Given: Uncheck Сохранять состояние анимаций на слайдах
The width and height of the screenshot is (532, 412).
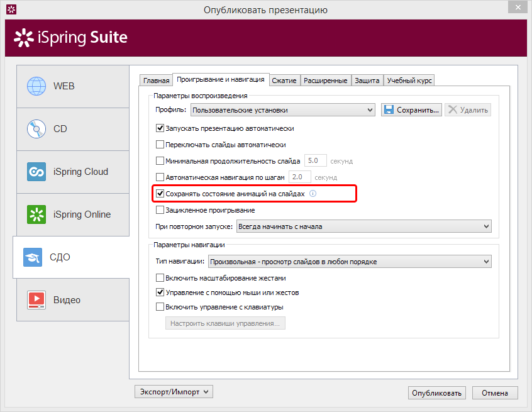Looking at the screenshot, I should pos(160,194).
